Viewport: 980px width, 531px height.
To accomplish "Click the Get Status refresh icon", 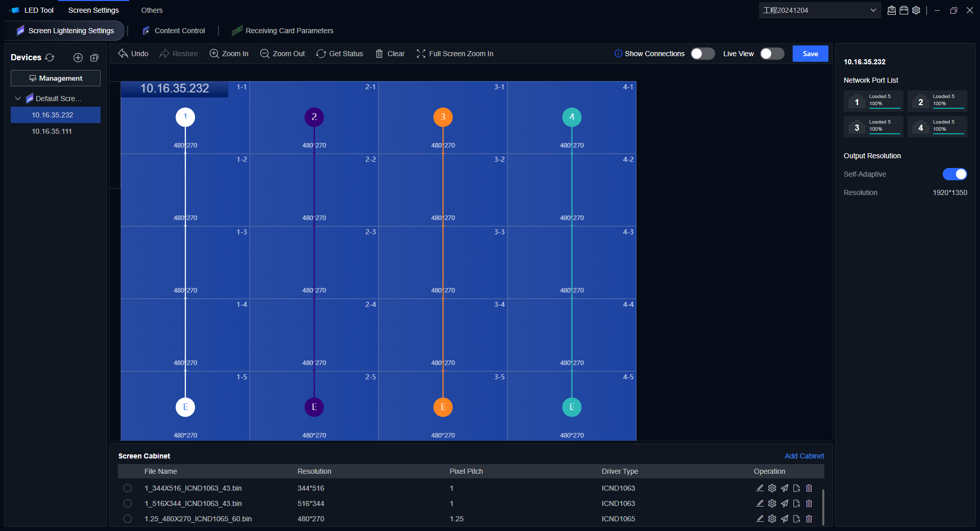I will [321, 54].
